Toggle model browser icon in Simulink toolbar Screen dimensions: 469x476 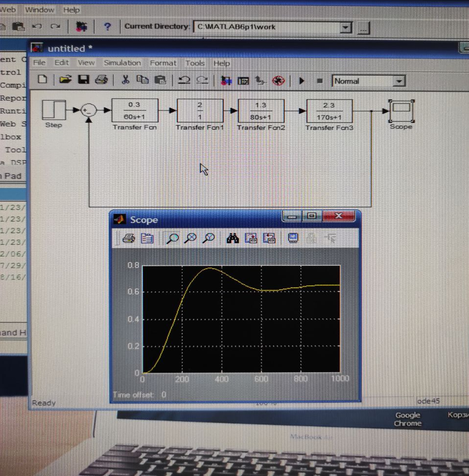(243, 81)
